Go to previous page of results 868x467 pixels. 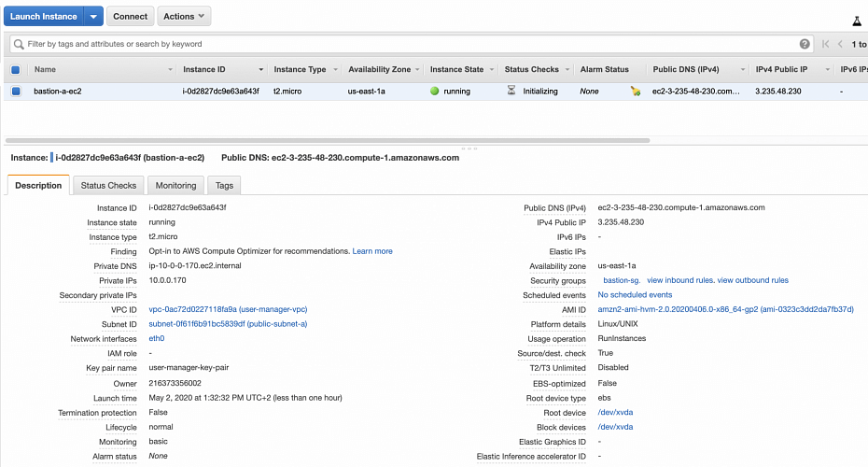[x=840, y=44]
